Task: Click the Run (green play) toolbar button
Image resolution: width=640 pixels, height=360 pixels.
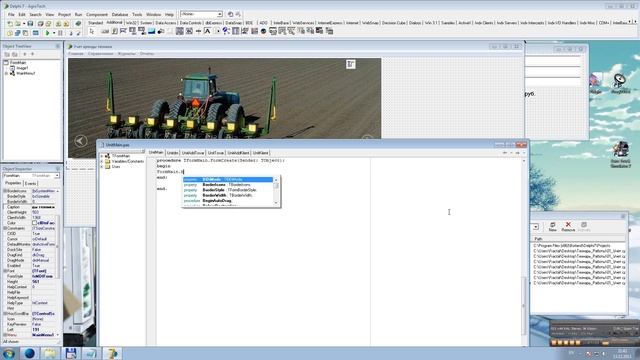Action: click(x=47, y=33)
